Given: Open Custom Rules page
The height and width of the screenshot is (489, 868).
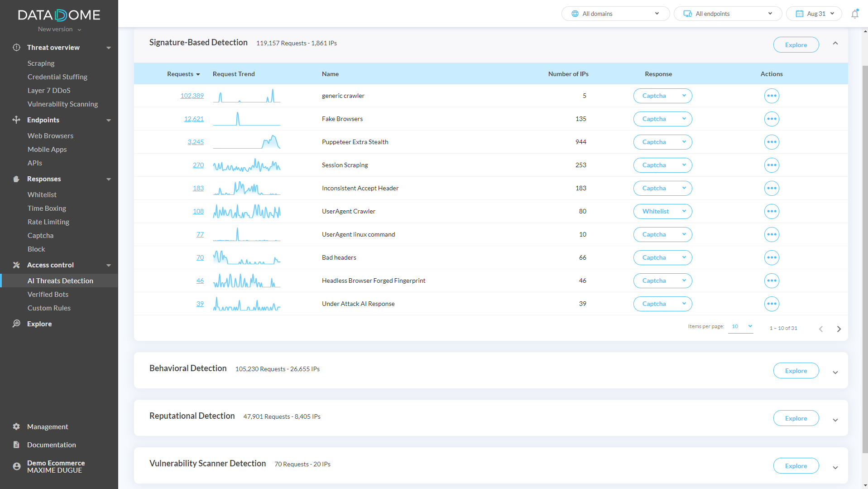Looking at the screenshot, I should point(49,308).
